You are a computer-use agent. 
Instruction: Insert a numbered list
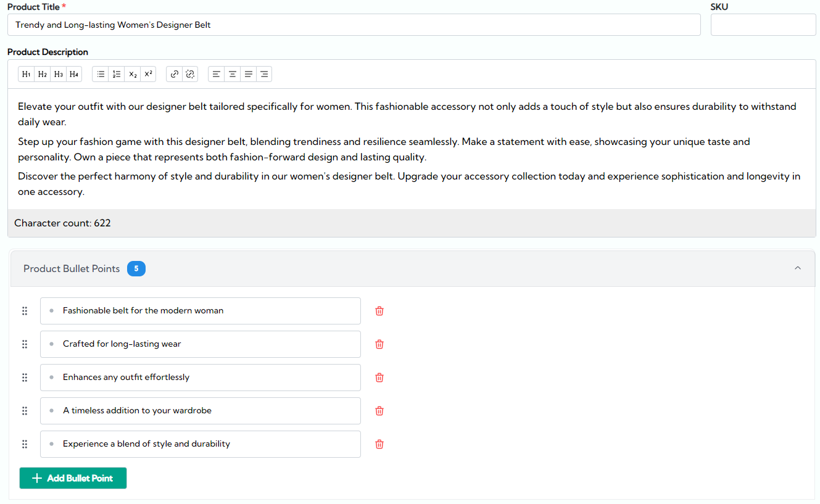[x=117, y=73]
